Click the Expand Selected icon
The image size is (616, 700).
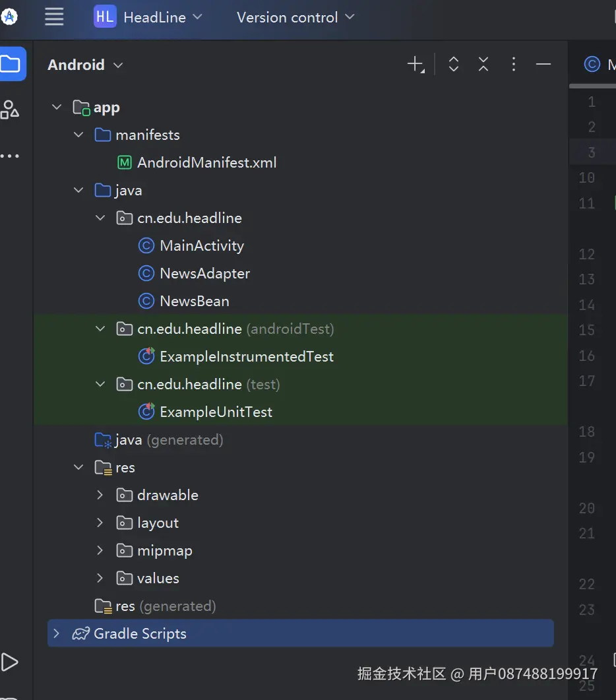(x=453, y=64)
